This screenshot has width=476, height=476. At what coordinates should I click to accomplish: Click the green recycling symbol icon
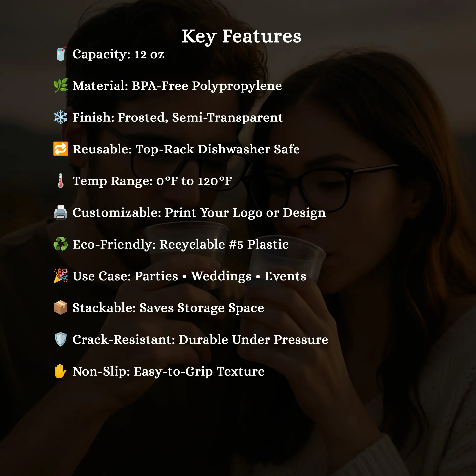61,244
